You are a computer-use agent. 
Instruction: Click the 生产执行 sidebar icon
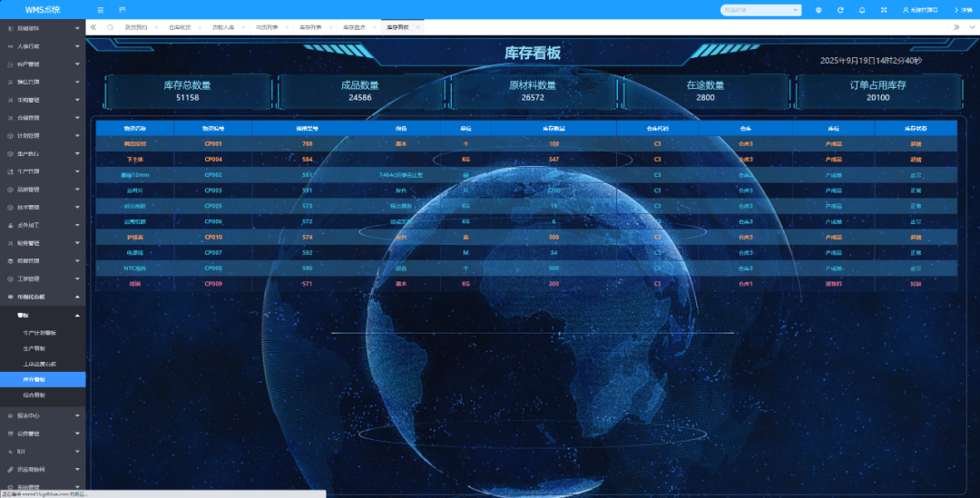pyautogui.click(x=10, y=153)
